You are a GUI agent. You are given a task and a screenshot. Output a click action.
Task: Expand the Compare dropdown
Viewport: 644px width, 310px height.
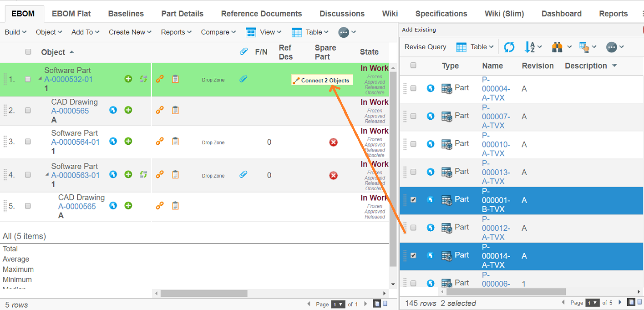point(218,32)
